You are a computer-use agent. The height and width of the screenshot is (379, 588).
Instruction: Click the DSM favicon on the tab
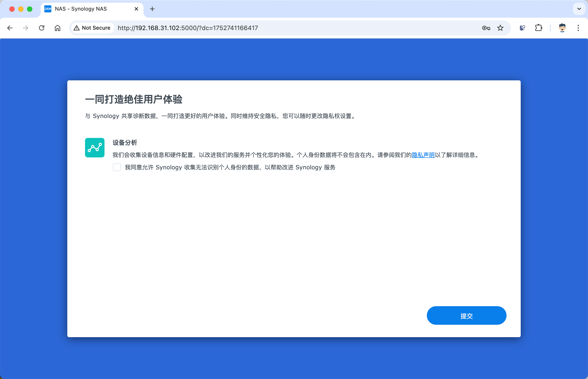tap(48, 9)
